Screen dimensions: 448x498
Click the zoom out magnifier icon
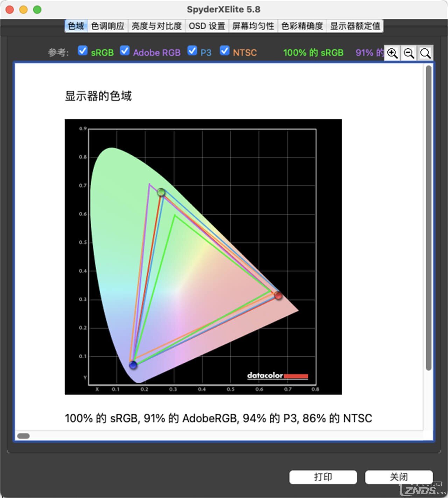click(409, 53)
